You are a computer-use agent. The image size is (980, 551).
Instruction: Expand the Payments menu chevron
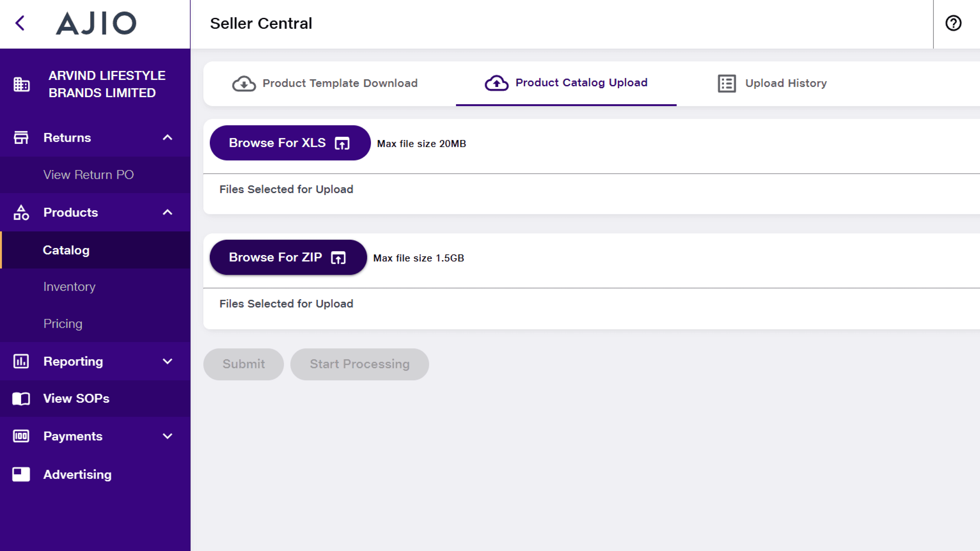click(x=167, y=436)
